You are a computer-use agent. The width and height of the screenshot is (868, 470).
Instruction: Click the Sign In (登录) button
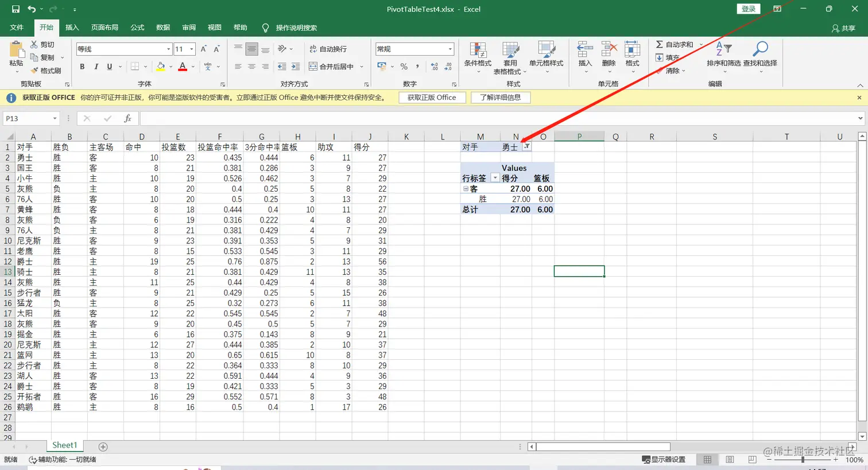click(749, 9)
